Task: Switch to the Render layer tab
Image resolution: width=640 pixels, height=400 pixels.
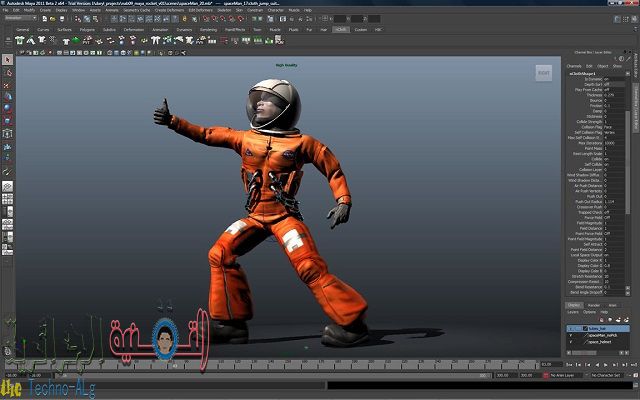Action: point(594,305)
